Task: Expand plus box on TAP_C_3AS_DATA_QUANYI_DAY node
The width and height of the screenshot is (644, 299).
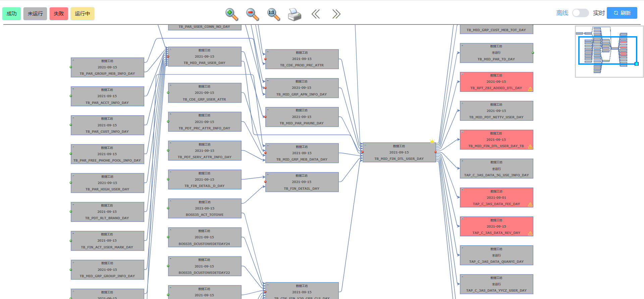Action: pos(462,248)
